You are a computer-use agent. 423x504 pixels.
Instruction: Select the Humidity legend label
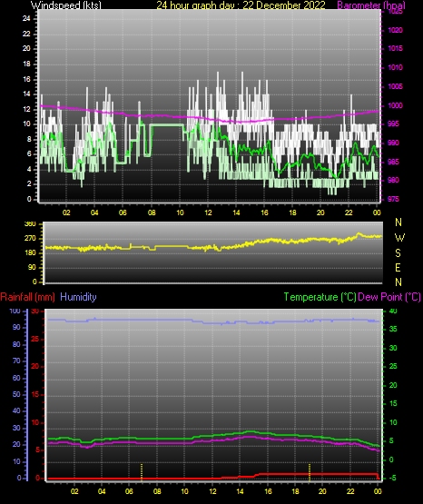pos(78,297)
